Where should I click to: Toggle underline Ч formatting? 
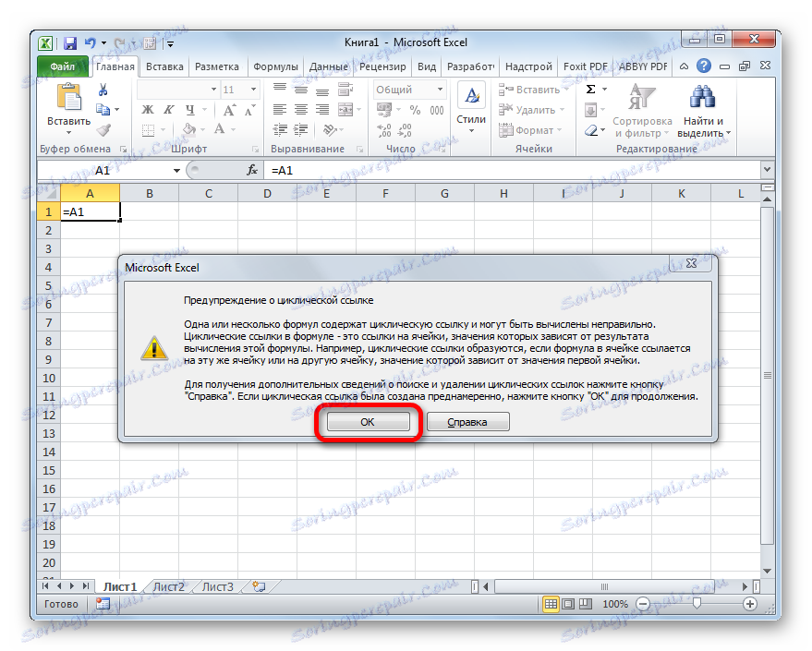190,110
